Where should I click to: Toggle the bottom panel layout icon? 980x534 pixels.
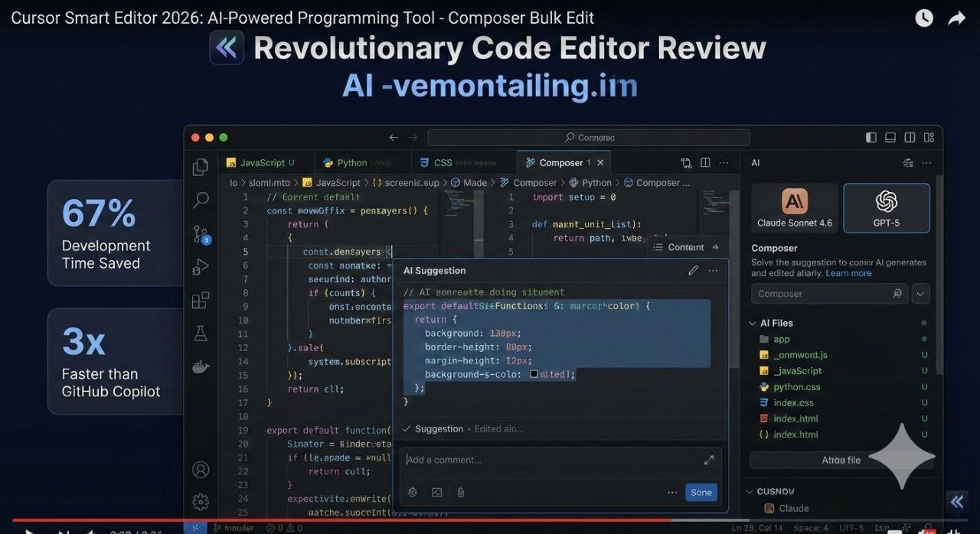click(x=890, y=138)
